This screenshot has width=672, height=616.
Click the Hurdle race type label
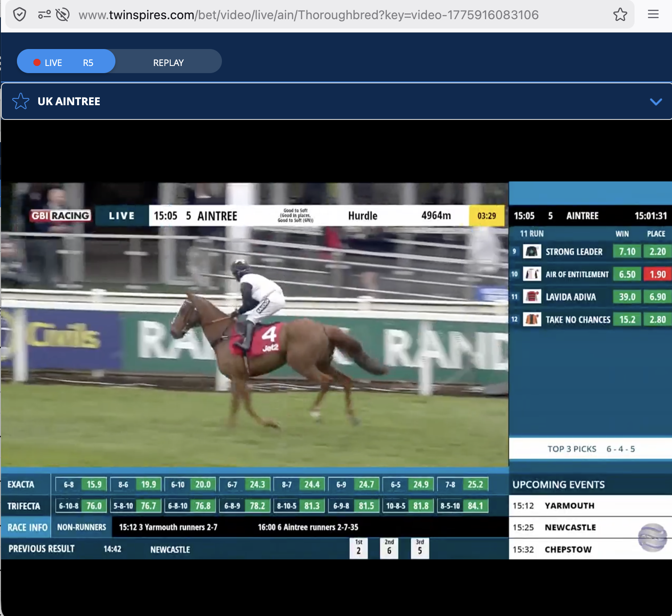(x=363, y=216)
